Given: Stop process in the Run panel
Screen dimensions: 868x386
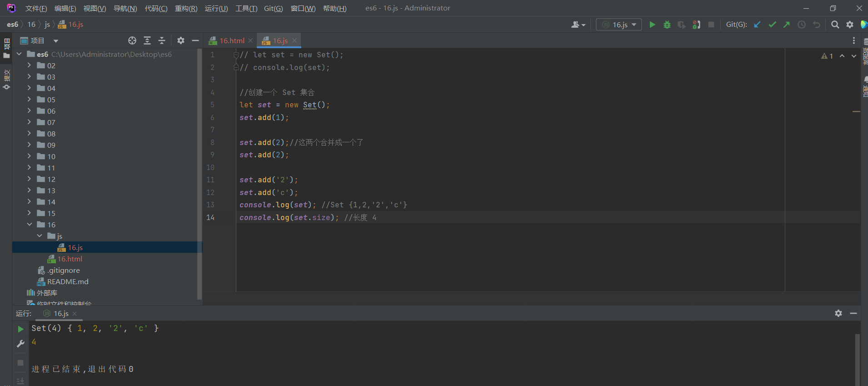Looking at the screenshot, I should (20, 362).
